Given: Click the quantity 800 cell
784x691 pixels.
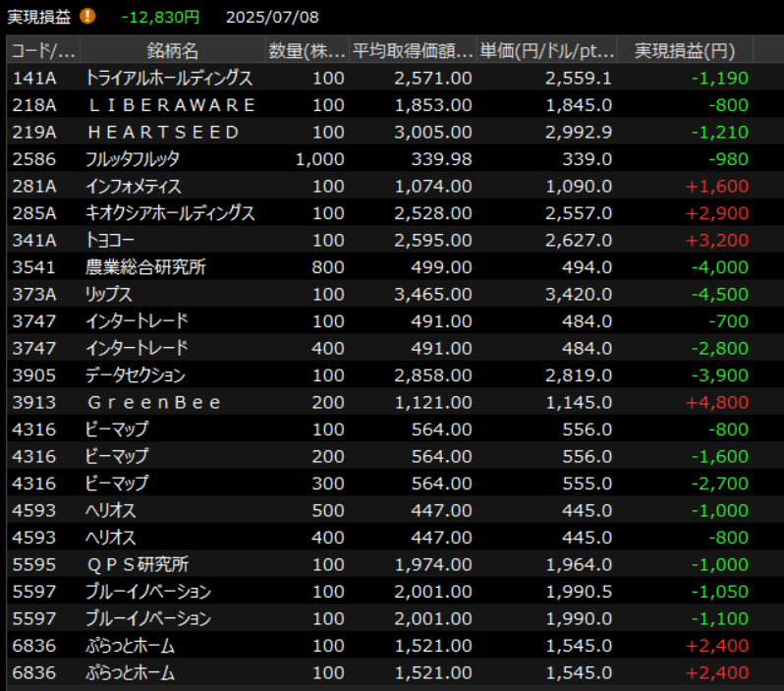Looking at the screenshot, I should tap(328, 266).
